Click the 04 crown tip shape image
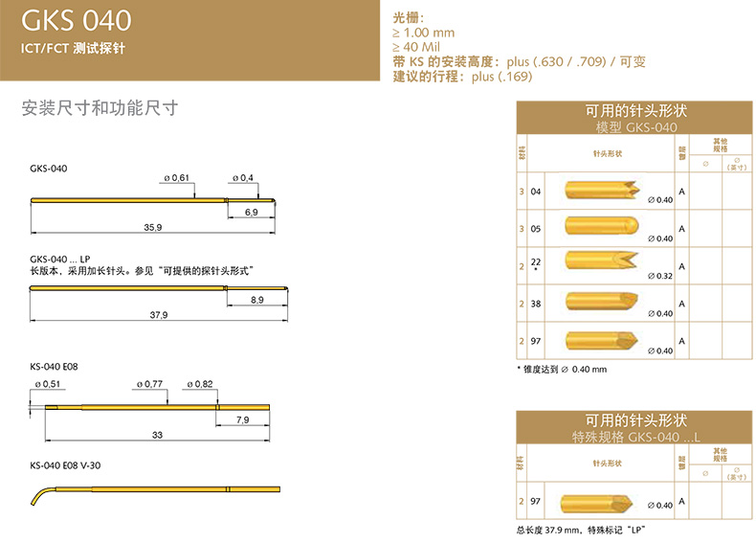 click(600, 190)
